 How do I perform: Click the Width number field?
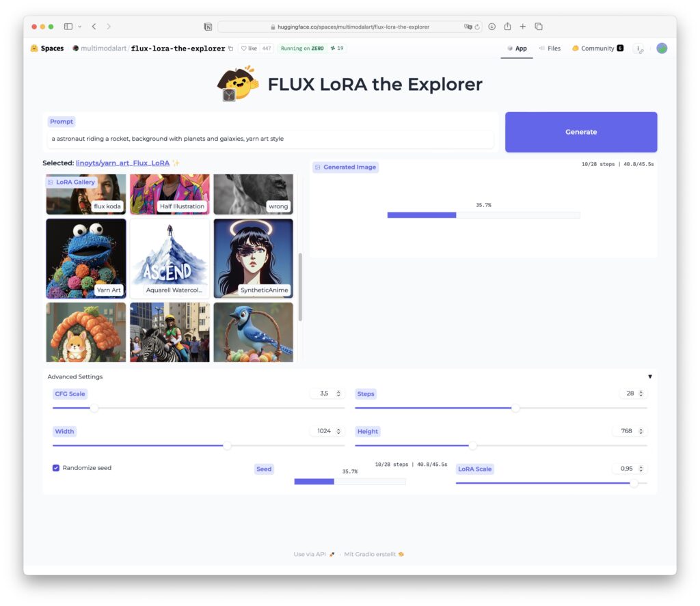pos(327,431)
